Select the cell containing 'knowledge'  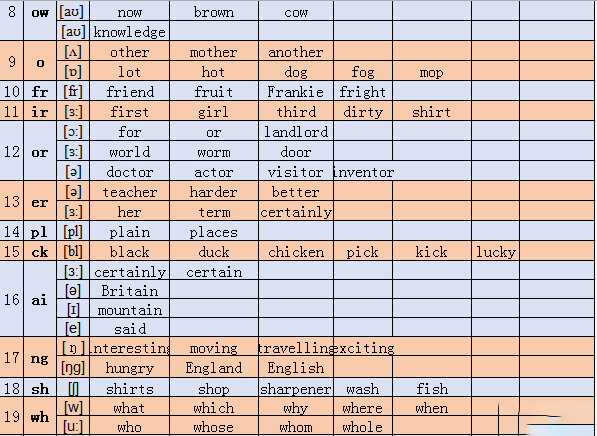click(129, 31)
